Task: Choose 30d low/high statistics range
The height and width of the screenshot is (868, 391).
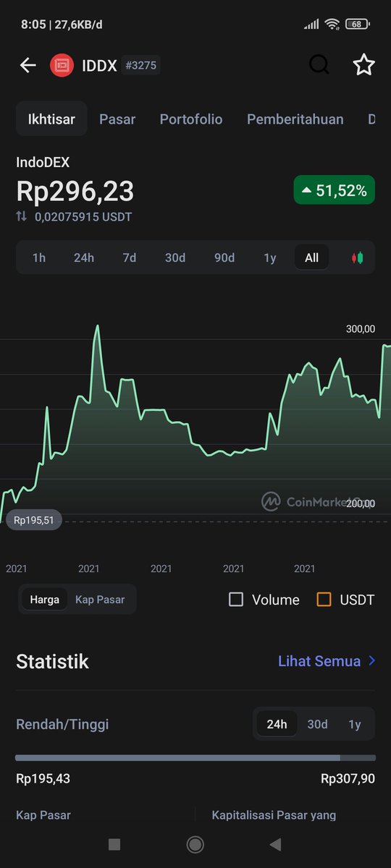Action: 317,724
